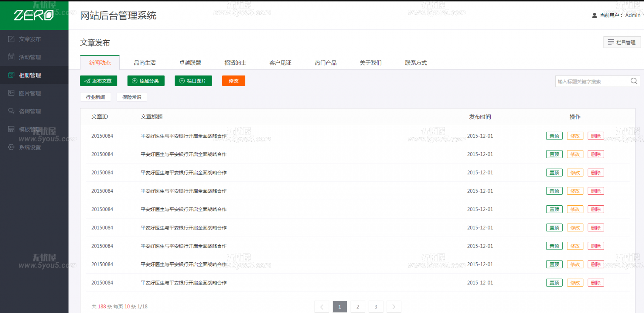Open 活动管理 via its calendar icon
Screen dimensions: 644x313
[11, 57]
